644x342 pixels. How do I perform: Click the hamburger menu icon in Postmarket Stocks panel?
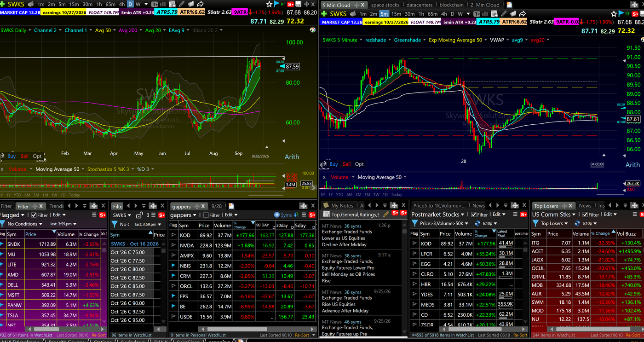[x=515, y=214]
